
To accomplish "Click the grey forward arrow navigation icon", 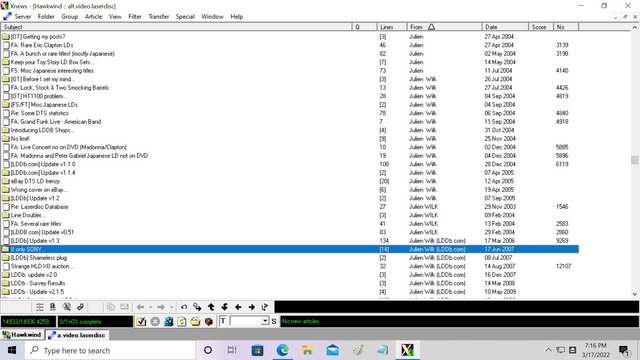I will click(x=161, y=307).
